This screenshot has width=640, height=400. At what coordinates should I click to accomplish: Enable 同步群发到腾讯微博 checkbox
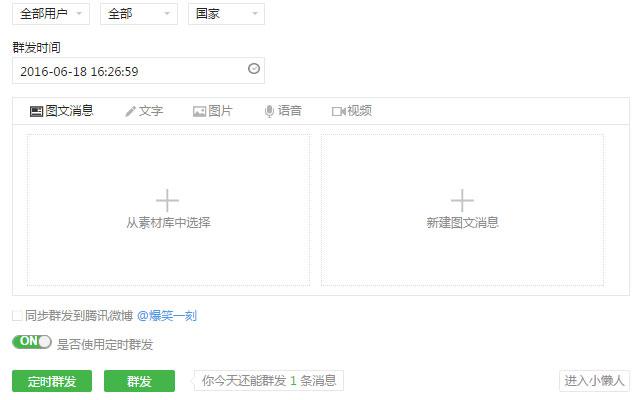pyautogui.click(x=17, y=316)
